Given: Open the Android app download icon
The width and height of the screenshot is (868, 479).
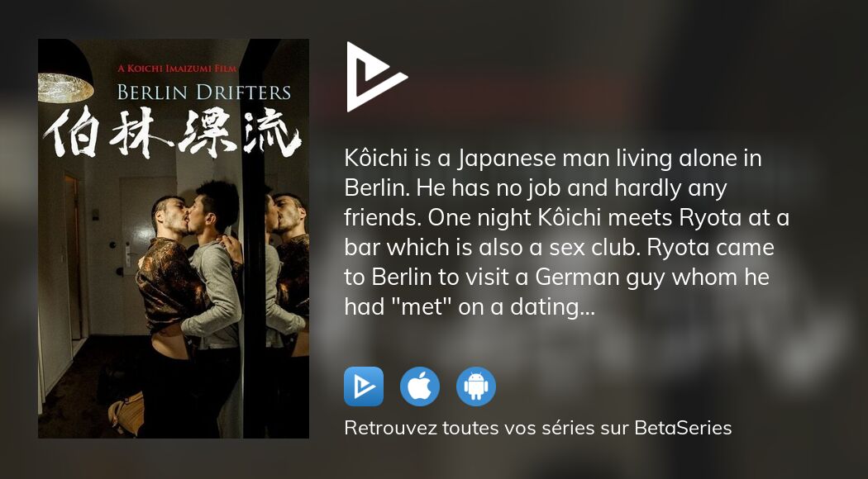Looking at the screenshot, I should click(476, 387).
